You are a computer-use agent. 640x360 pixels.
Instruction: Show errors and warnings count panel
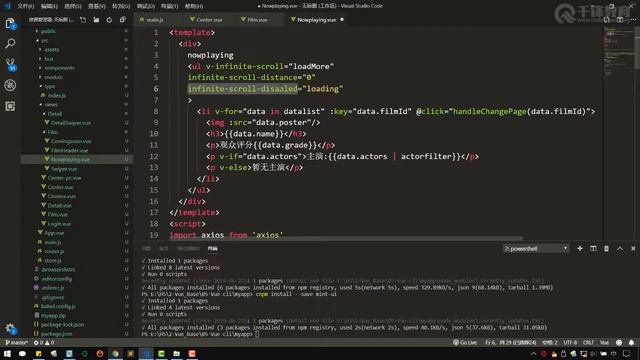pos(44,342)
